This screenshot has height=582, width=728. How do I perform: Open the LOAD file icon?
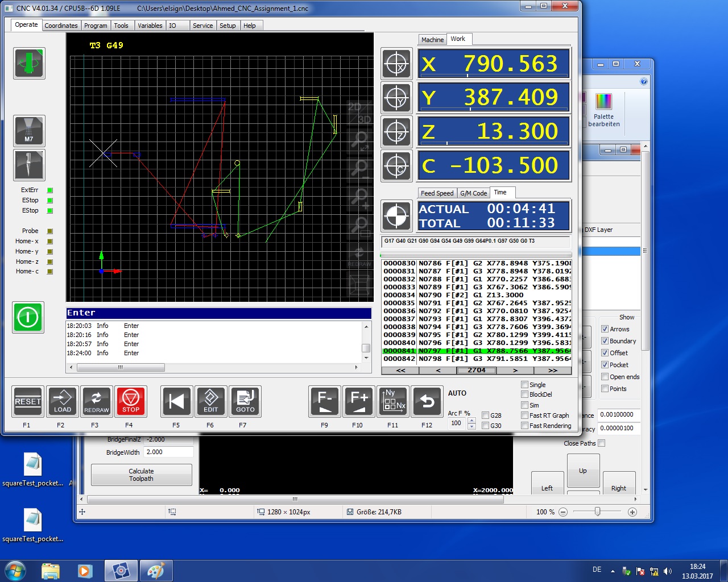[62, 401]
